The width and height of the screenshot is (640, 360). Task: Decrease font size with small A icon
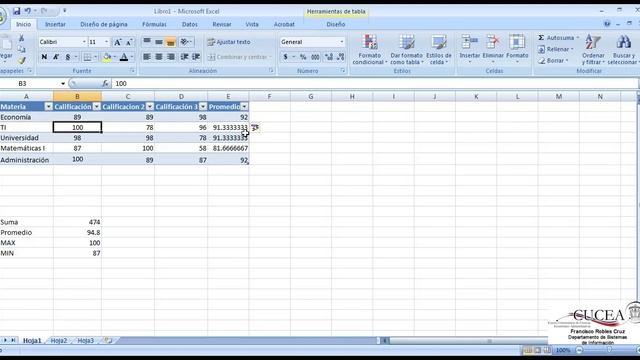[x=129, y=42]
